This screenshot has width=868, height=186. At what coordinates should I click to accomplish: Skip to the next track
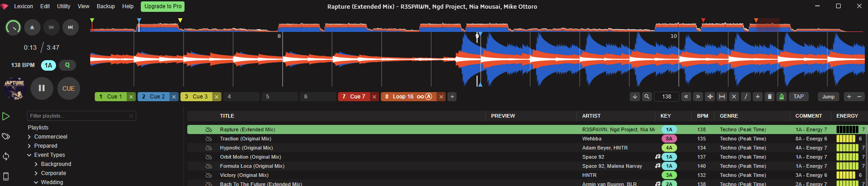click(x=70, y=27)
